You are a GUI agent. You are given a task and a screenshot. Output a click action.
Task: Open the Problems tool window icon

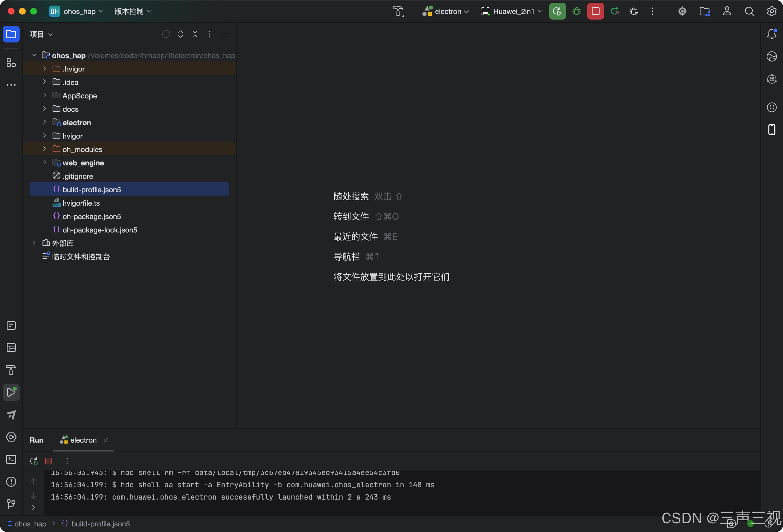(x=11, y=481)
